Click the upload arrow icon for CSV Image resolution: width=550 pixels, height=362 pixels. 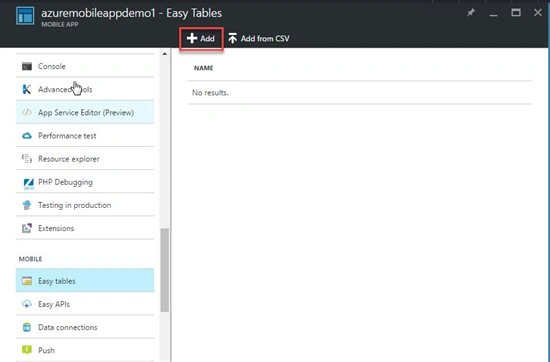pyautogui.click(x=233, y=38)
